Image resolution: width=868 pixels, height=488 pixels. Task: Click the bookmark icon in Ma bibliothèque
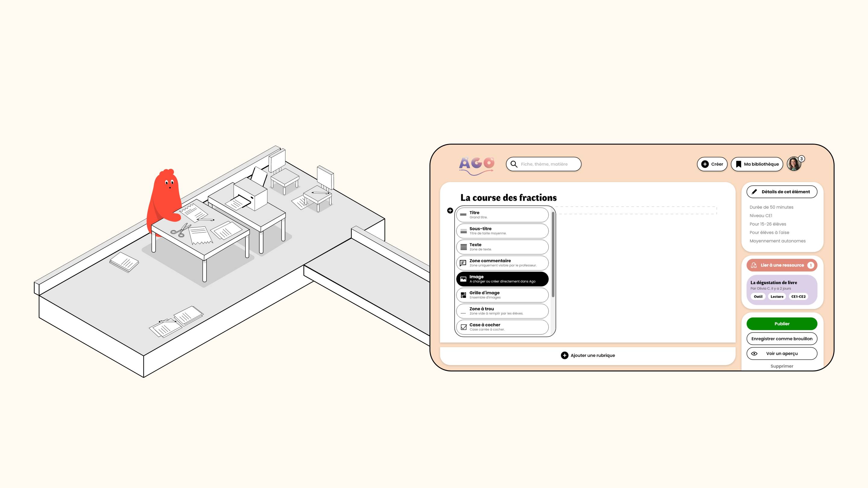pyautogui.click(x=738, y=164)
